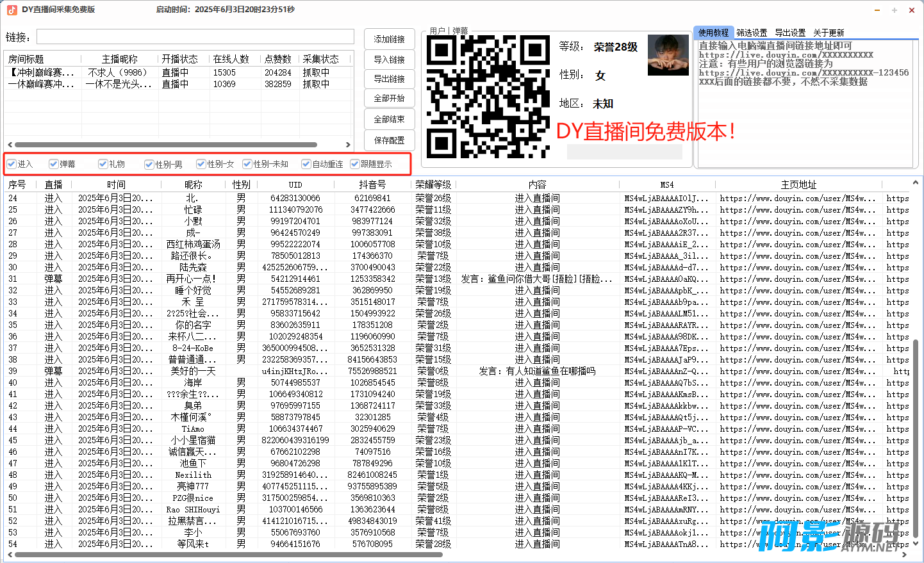Click like count 382859
Image resolution: width=924 pixels, height=563 pixels.
pos(278,84)
